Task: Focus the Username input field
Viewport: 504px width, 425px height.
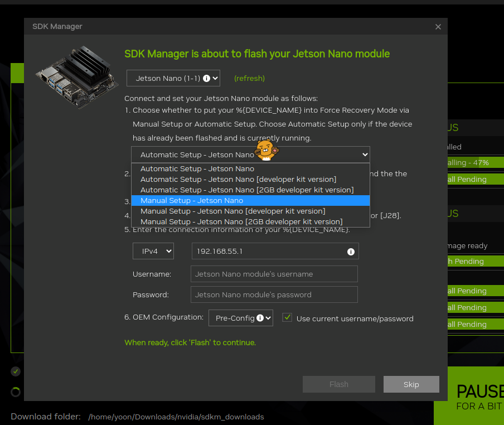Action: (274, 274)
